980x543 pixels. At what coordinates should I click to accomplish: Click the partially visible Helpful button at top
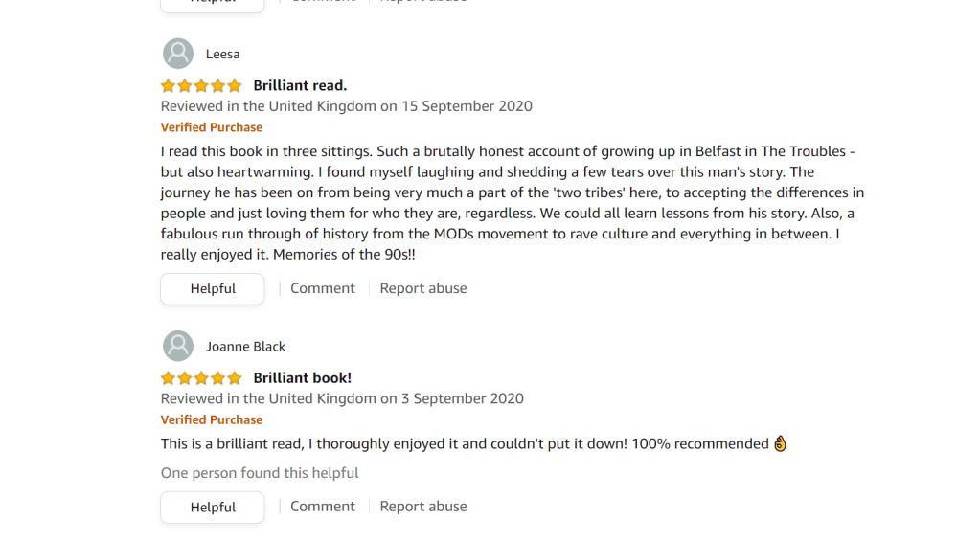pos(212,4)
